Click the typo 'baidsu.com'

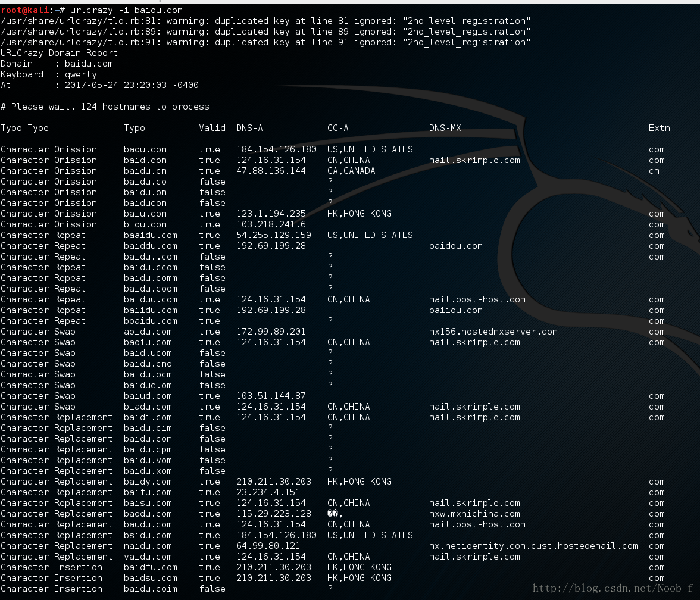[151, 577]
